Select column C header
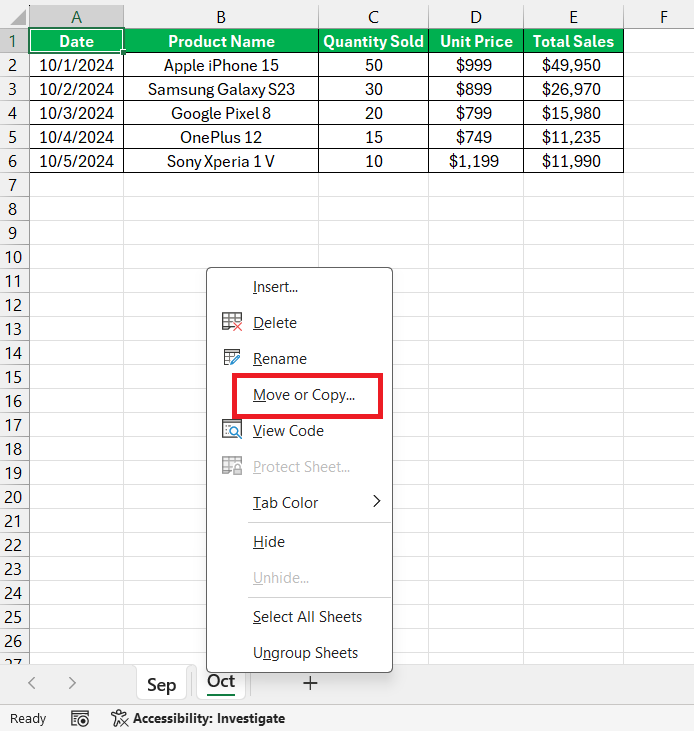Screen dimensions: 694x731 [373, 17]
